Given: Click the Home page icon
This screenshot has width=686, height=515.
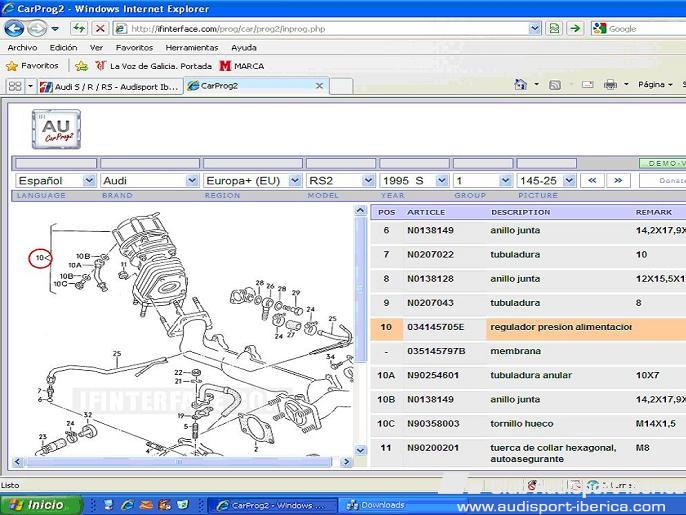Looking at the screenshot, I should click(x=520, y=84).
